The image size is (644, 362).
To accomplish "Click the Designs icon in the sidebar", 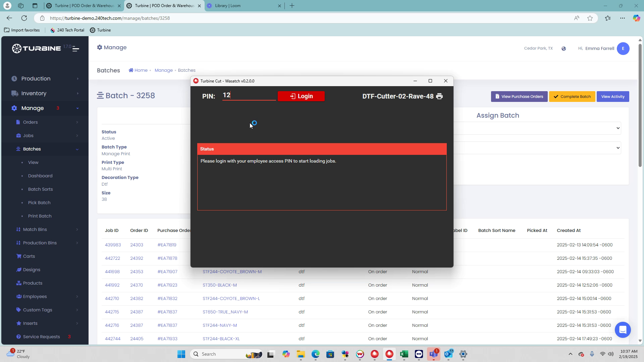I will (x=19, y=270).
